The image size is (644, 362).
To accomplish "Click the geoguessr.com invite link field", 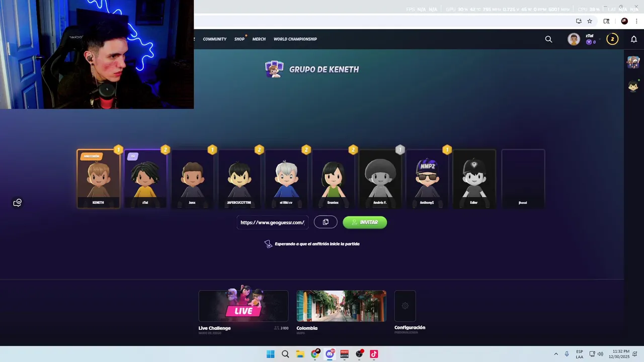I will (273, 222).
